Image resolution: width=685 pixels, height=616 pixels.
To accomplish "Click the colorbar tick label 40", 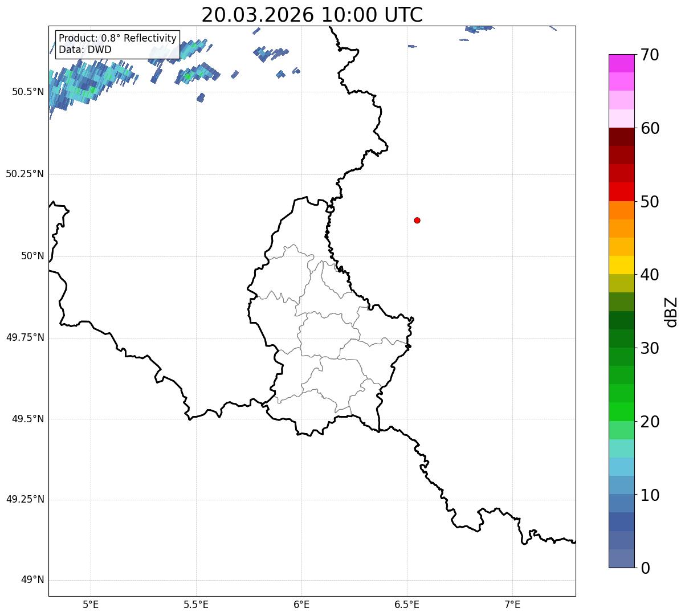I will coord(650,275).
